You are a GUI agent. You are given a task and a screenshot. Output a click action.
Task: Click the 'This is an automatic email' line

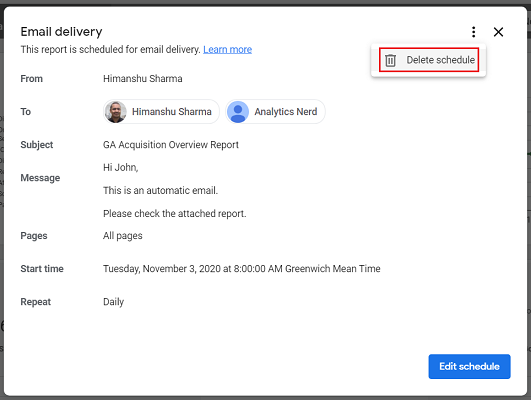pyautogui.click(x=160, y=190)
